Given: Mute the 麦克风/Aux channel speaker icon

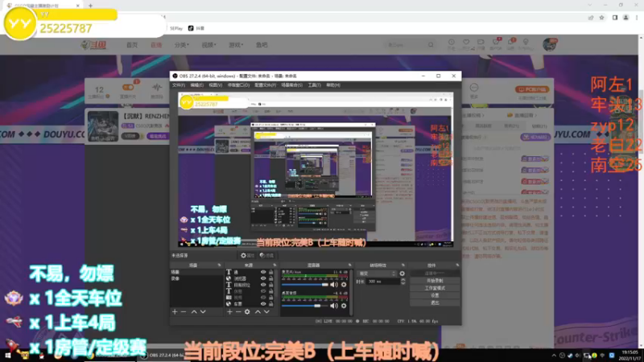Looking at the screenshot, I should (x=334, y=285).
